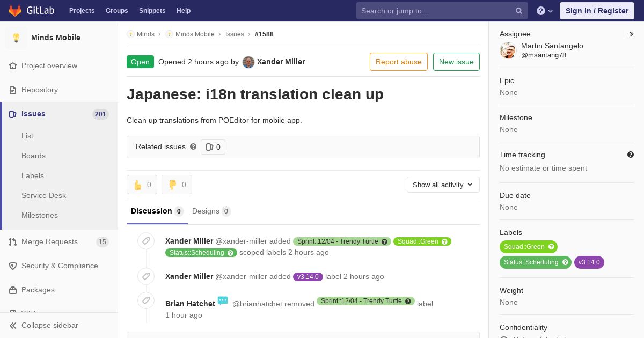Image resolution: width=644 pixels, height=338 pixels.
Task: Click the tag icon beside Brian Hatchet's event
Action: (146, 300)
